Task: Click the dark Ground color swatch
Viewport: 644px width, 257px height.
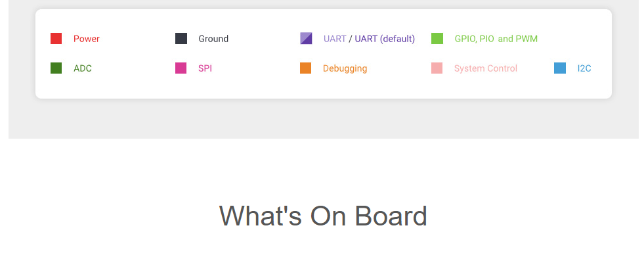Action: click(181, 39)
